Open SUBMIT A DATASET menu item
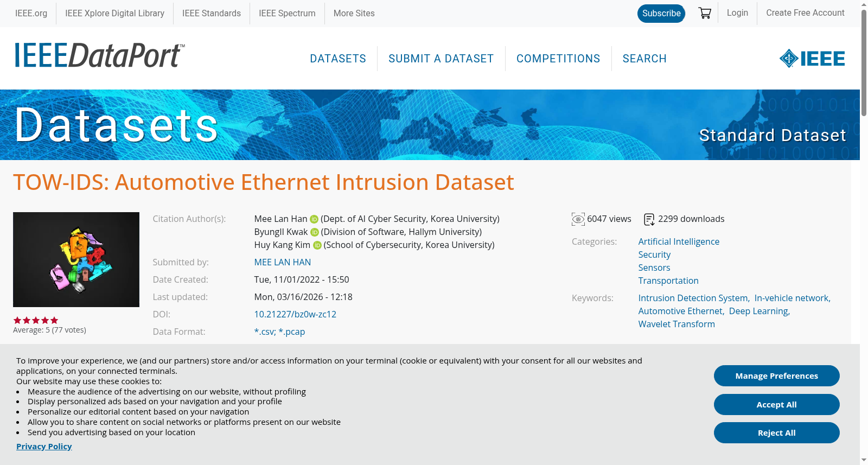 point(441,59)
